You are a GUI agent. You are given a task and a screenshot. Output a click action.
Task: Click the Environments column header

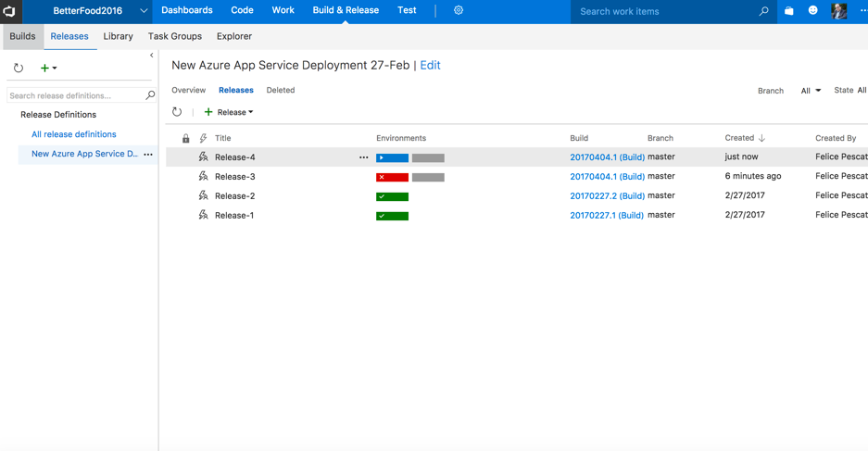[x=401, y=138]
